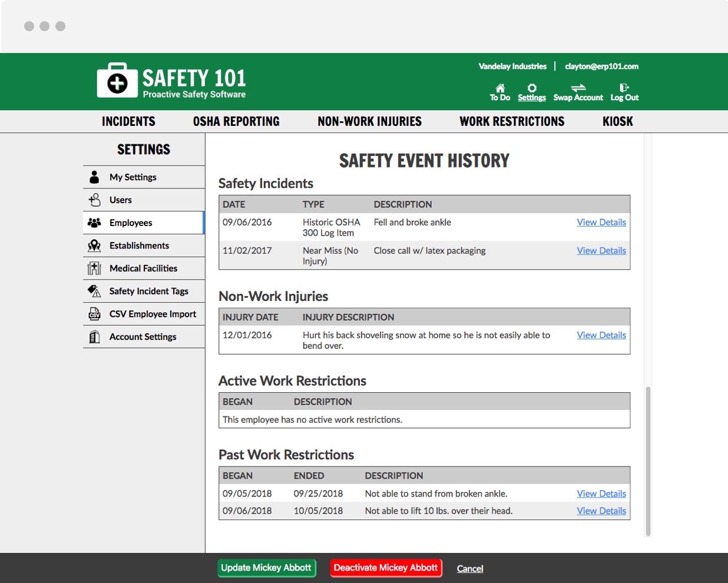This screenshot has height=583, width=728.
Task: Click the My Settings person icon
Action: click(94, 177)
